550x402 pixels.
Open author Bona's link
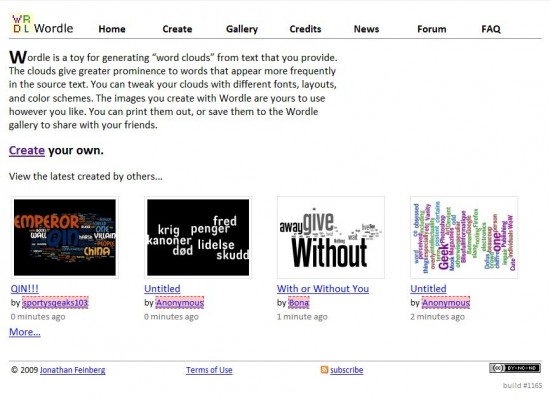coord(299,303)
